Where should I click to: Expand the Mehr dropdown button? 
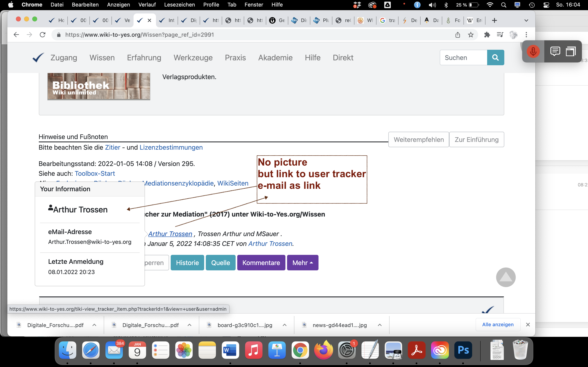click(x=303, y=263)
